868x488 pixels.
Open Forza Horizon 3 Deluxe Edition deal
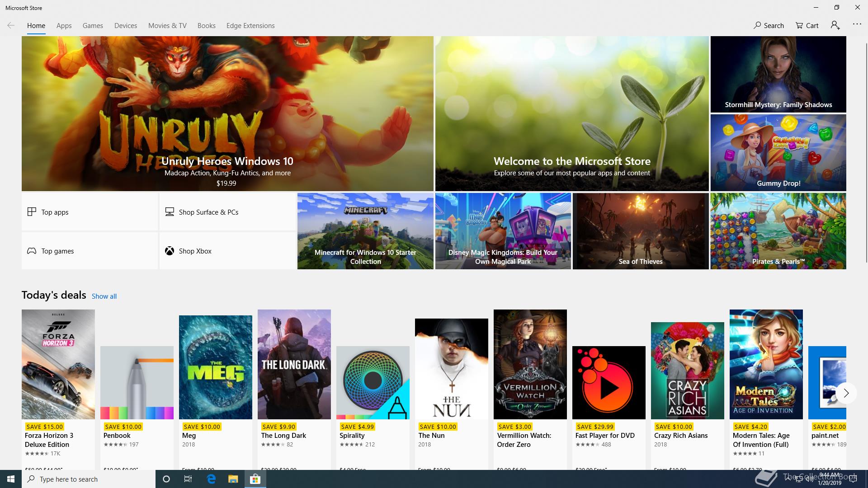click(58, 389)
